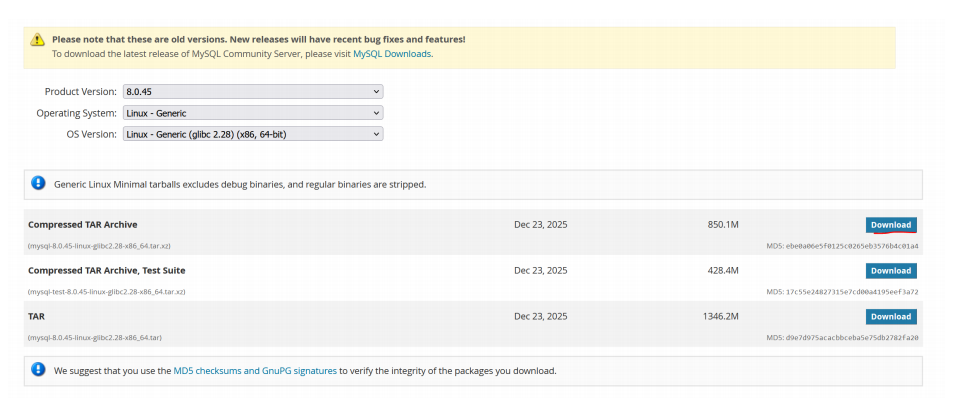The width and height of the screenshot is (954, 411).
Task: Click the 1346.2M file size
Action: pos(720,317)
